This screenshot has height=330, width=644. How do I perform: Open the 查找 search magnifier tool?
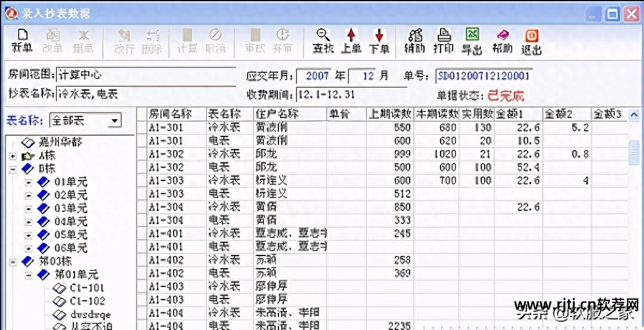pyautogui.click(x=323, y=35)
